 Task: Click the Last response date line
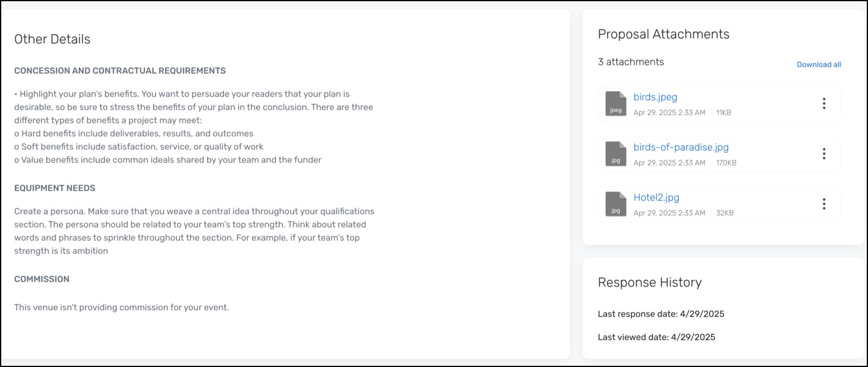[x=662, y=314]
